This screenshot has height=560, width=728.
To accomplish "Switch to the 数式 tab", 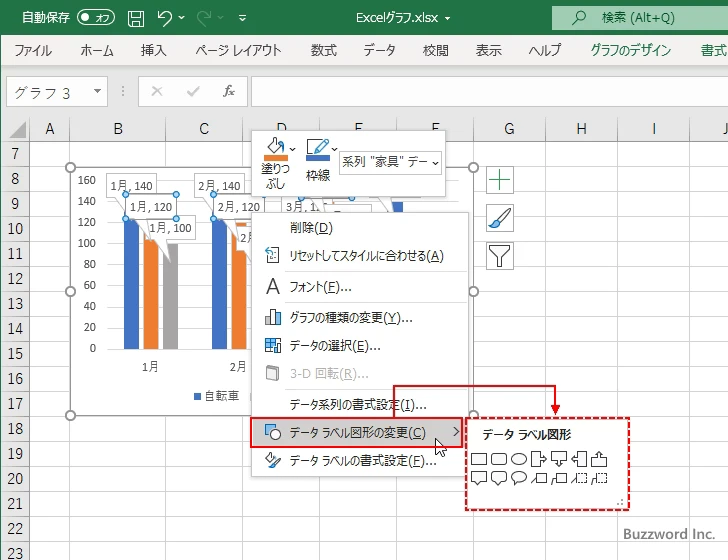I will pyautogui.click(x=324, y=50).
